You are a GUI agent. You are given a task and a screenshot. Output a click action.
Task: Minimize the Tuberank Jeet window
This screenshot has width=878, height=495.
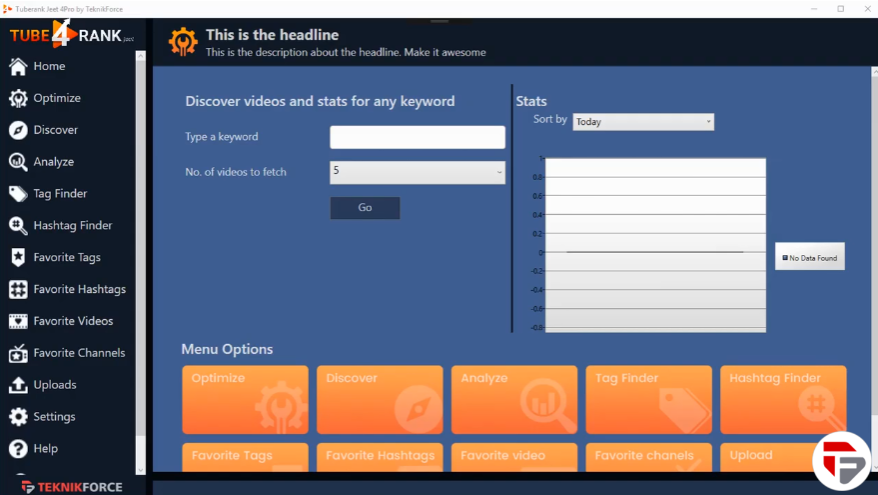(x=814, y=9)
